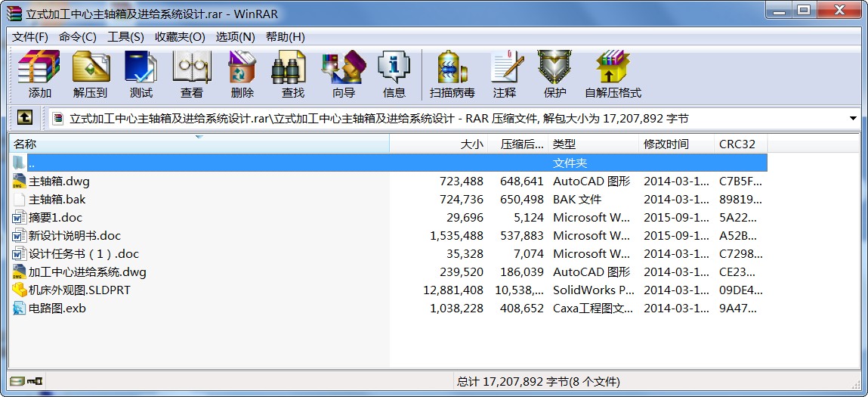Sort by Size (大小) column header
Image resolution: width=868 pixels, height=397 pixels.
coord(439,144)
